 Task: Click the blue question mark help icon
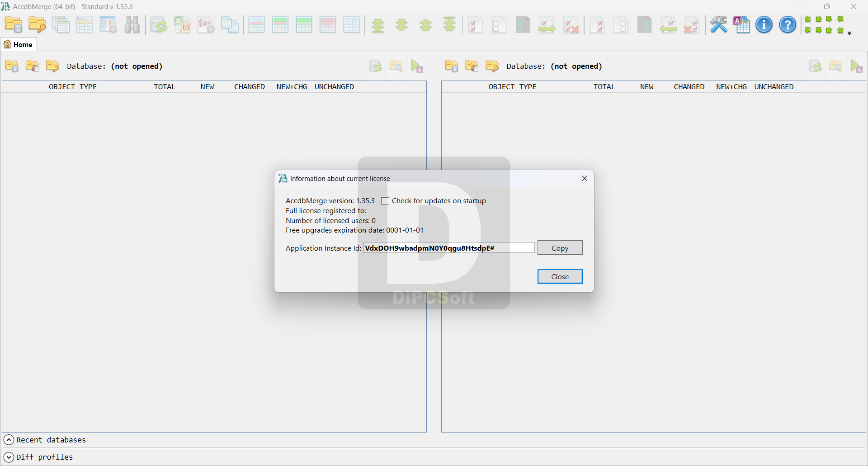pyautogui.click(x=788, y=25)
